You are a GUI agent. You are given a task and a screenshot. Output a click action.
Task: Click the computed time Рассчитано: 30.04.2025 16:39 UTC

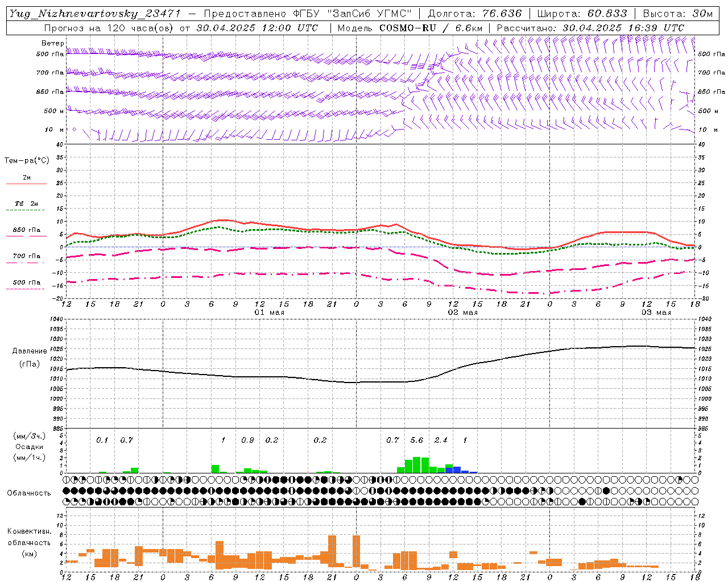tap(590, 28)
